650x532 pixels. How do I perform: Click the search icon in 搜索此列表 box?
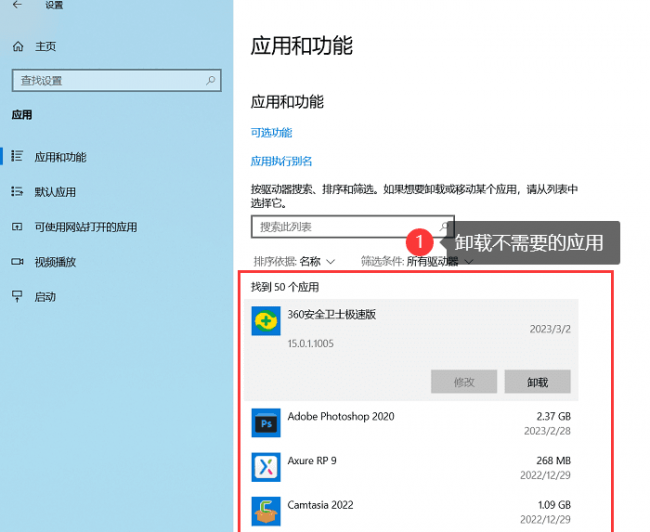[x=444, y=226]
